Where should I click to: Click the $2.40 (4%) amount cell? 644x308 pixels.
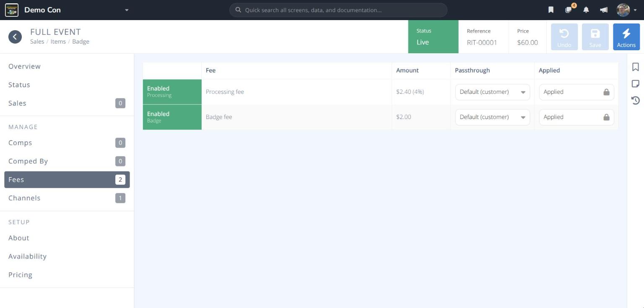coord(421,92)
